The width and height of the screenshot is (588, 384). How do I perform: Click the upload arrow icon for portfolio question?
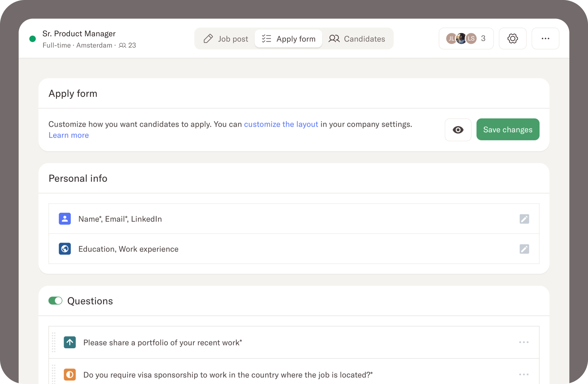click(x=70, y=342)
